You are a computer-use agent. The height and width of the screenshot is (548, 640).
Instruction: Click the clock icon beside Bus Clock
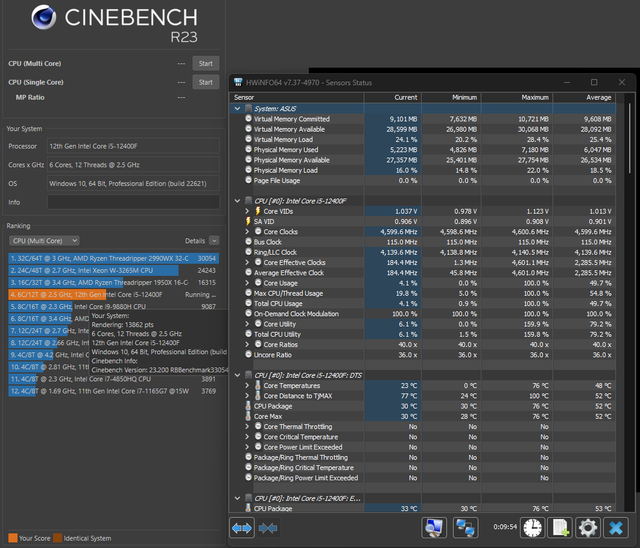(x=248, y=242)
